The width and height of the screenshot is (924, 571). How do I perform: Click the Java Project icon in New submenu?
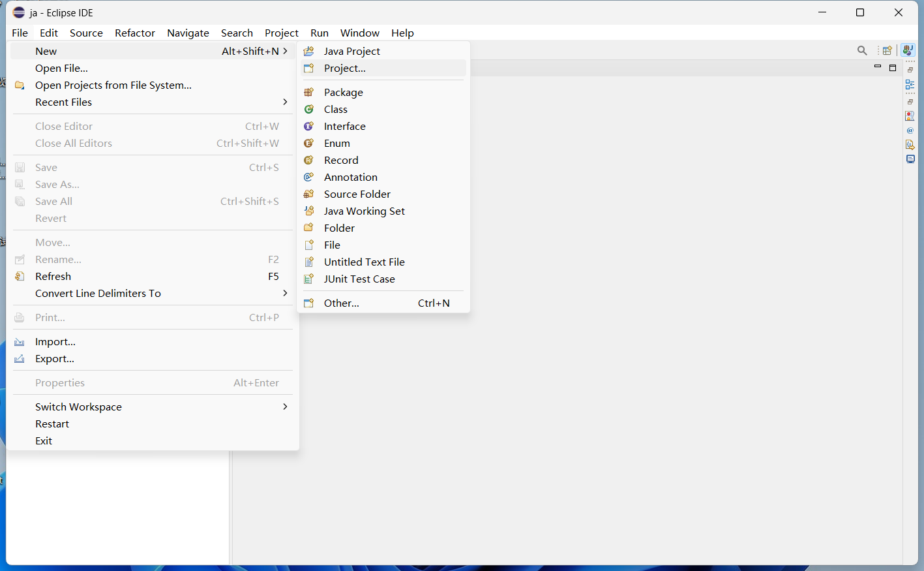309,51
